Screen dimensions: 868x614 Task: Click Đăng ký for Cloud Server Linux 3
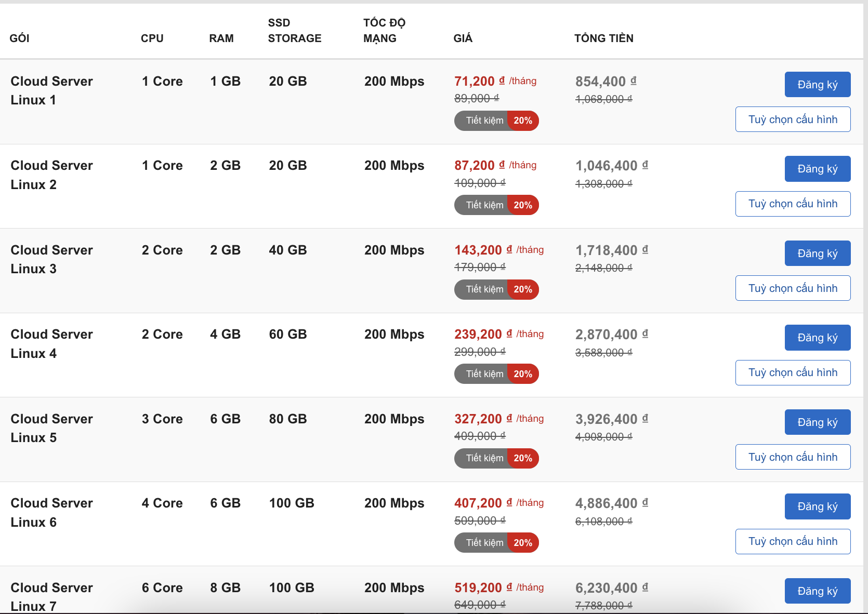tap(818, 253)
